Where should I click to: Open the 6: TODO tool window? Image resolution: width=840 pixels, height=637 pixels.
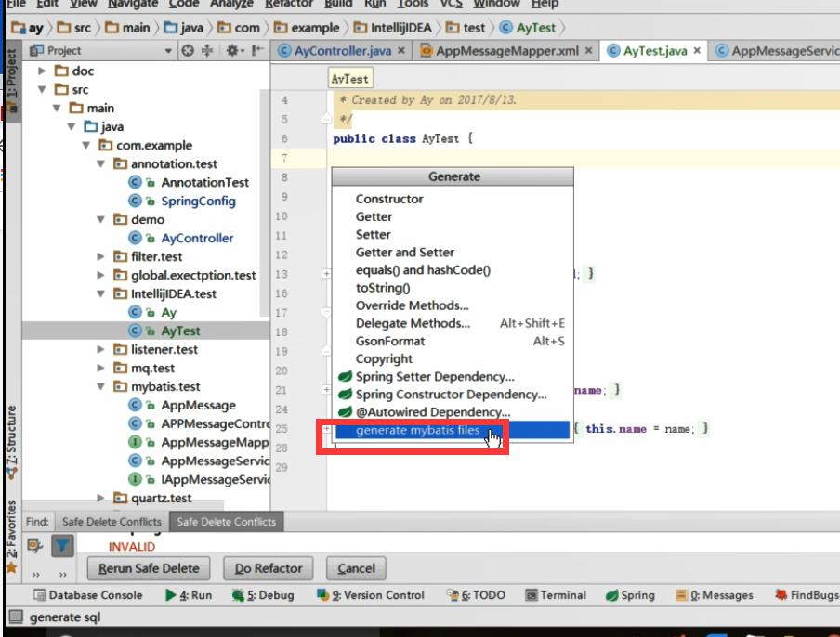tap(477, 595)
